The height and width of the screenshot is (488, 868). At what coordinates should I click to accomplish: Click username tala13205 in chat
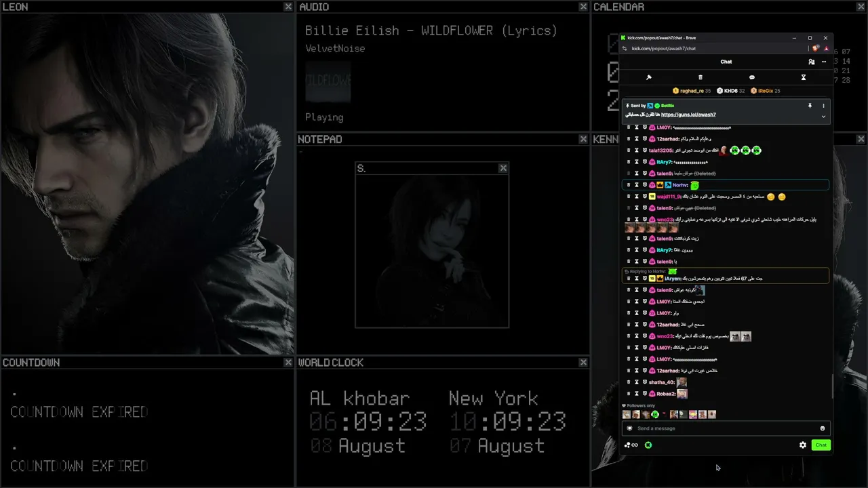click(661, 150)
